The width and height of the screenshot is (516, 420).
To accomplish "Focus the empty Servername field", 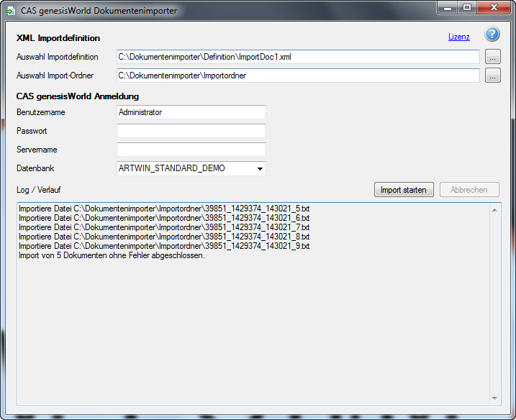I will coord(191,150).
